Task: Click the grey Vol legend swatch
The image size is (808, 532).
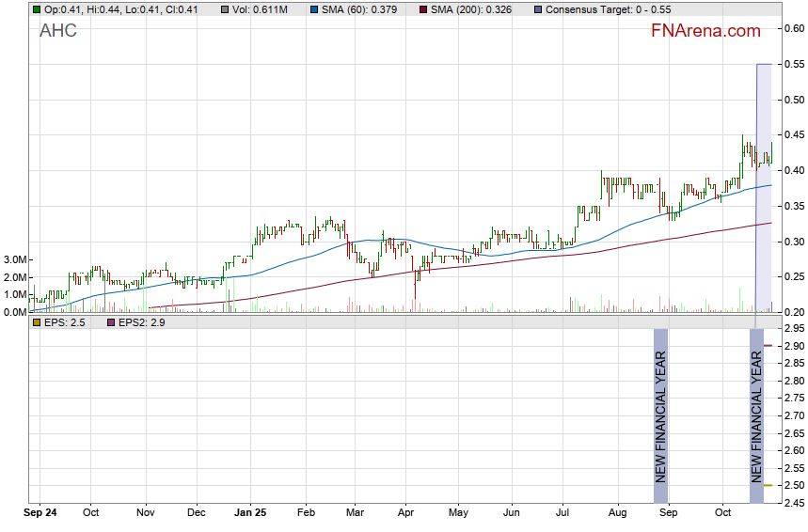Action: point(214,9)
